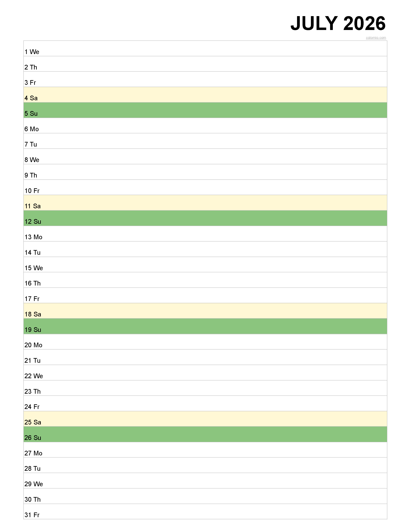Click the 7 Tu entry line
Viewport: 411px width, 532px height.
coord(205,141)
